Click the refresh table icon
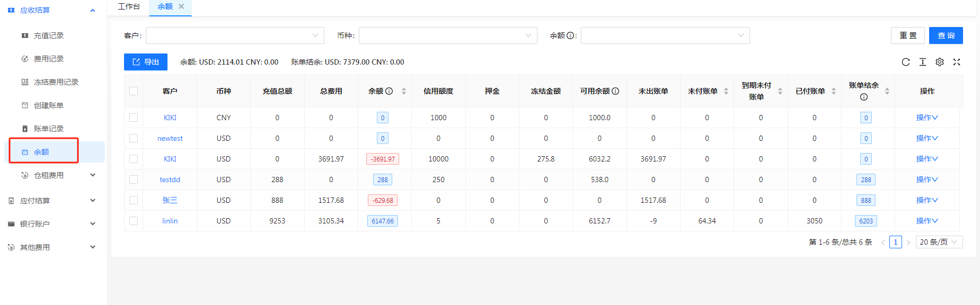Viewport: 980px width, 305px height. point(906,62)
